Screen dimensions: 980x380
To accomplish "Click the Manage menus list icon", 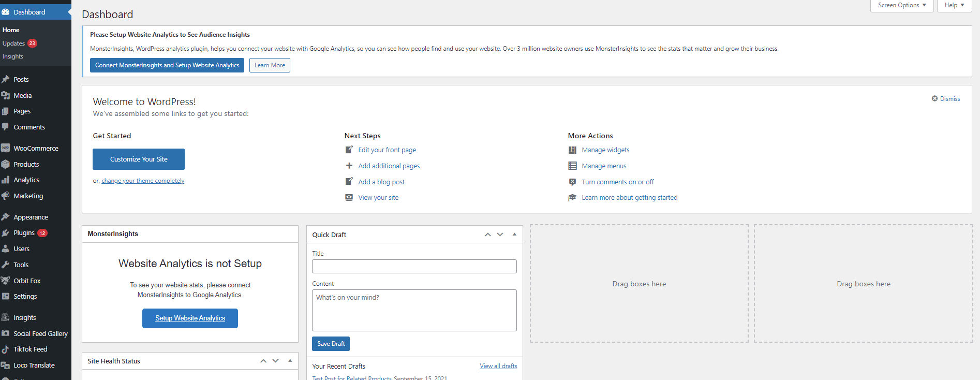I will pos(572,166).
